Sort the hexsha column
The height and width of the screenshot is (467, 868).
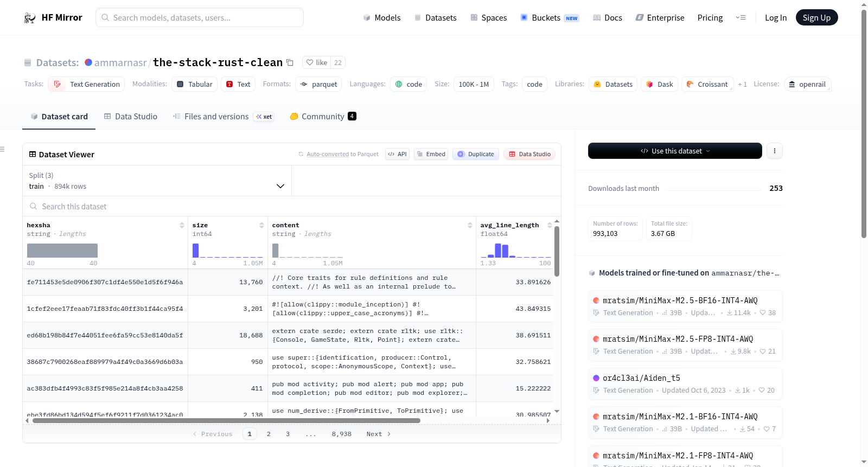click(x=182, y=225)
